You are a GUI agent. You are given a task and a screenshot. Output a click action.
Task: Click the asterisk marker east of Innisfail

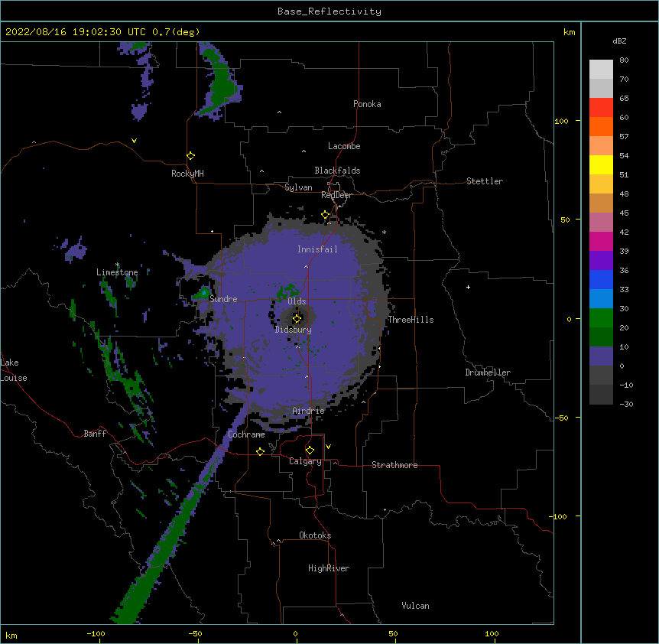pos(384,233)
